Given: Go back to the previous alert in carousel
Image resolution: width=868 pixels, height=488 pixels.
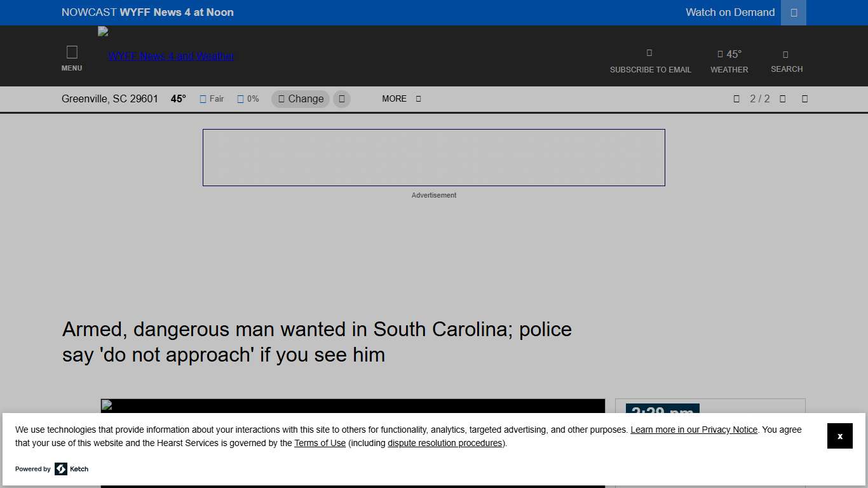Looking at the screenshot, I should tap(783, 98).
